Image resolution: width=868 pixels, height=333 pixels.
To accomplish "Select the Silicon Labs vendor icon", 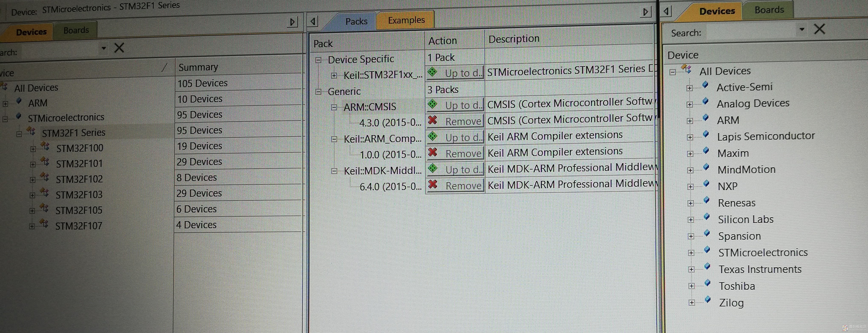I will [707, 217].
